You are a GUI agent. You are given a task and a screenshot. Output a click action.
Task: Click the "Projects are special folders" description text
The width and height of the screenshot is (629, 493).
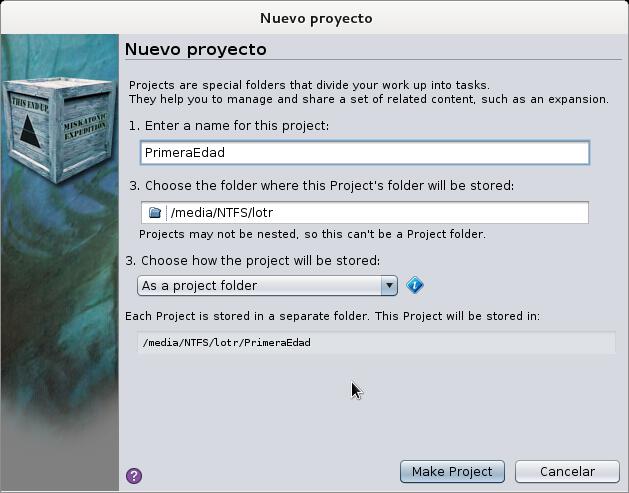click(x=369, y=92)
